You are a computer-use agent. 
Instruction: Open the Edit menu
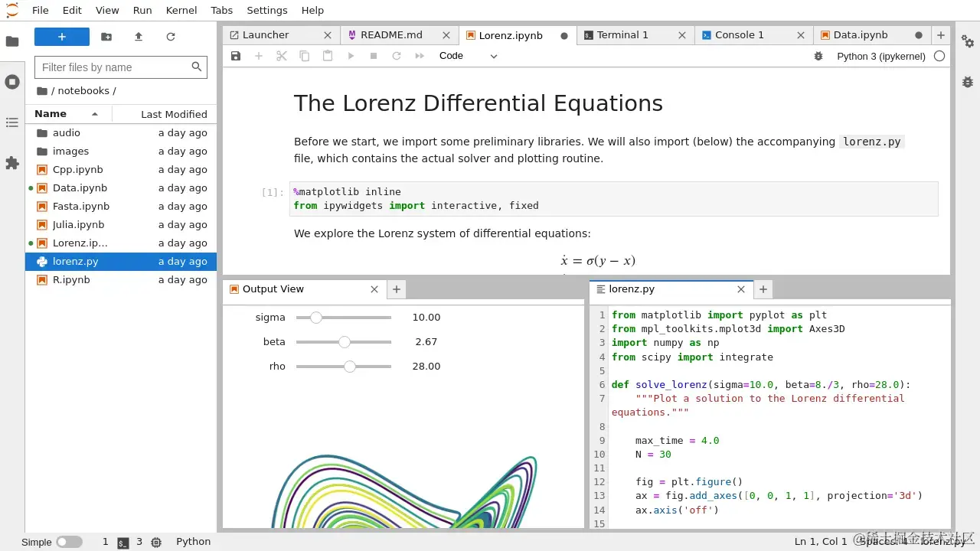72,10
